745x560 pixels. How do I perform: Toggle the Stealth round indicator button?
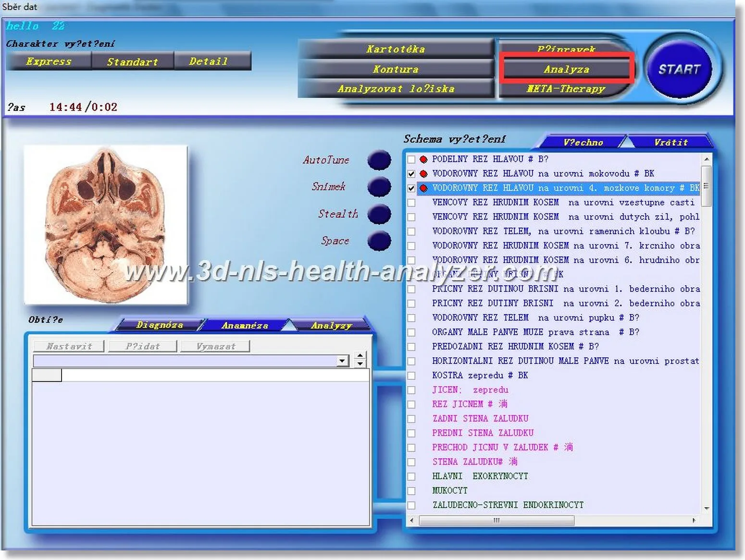(379, 214)
